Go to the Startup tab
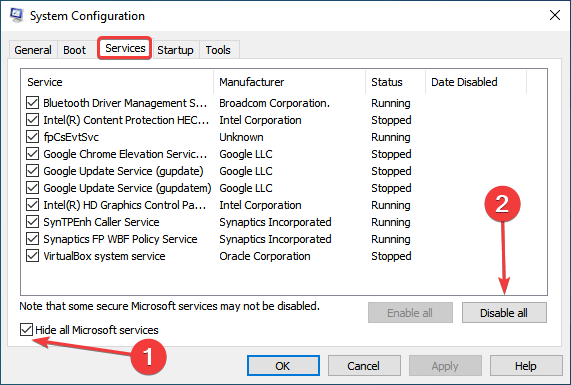Image resolution: width=571 pixels, height=385 pixels. (x=175, y=50)
